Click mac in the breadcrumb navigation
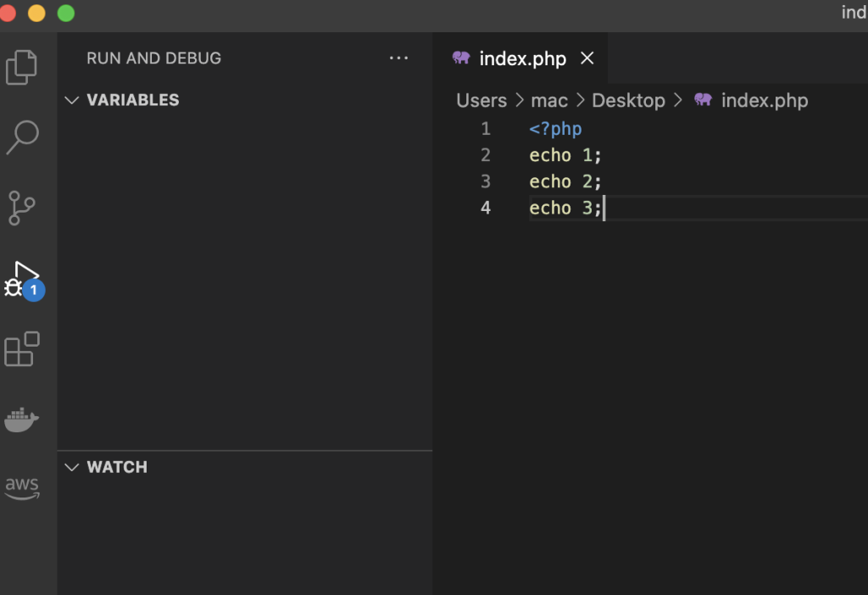 (x=549, y=100)
